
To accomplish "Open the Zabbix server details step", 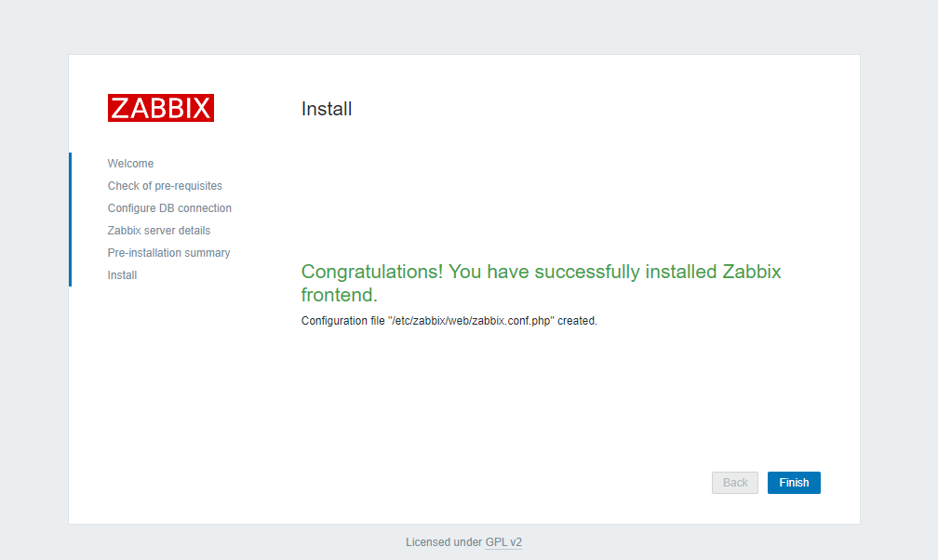I will tap(159, 231).
